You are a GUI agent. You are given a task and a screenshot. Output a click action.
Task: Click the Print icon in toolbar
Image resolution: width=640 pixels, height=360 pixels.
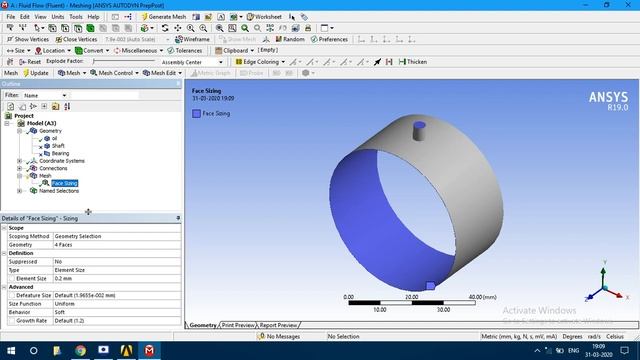pyautogui.click(x=308, y=28)
